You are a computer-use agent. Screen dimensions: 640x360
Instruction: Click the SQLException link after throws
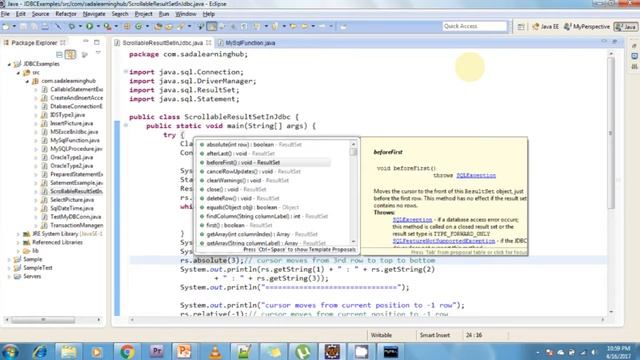click(x=476, y=176)
